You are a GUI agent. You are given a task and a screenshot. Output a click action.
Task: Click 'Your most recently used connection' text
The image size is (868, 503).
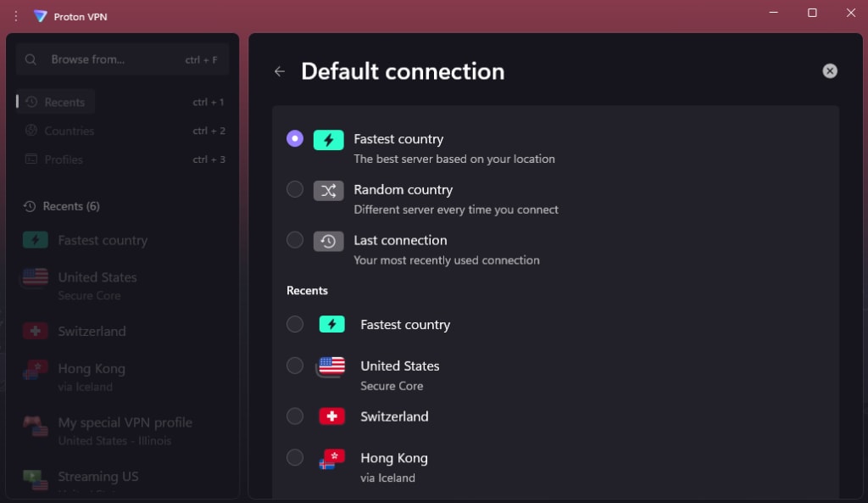(x=447, y=260)
